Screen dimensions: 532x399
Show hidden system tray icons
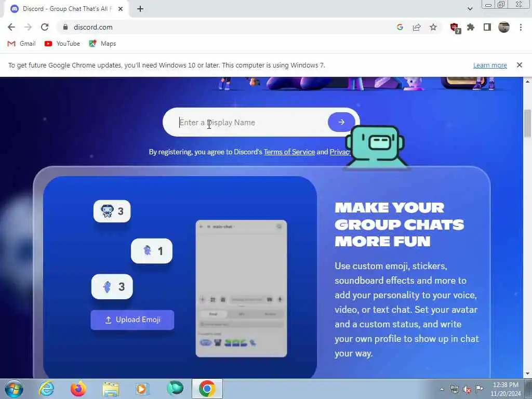click(x=442, y=390)
